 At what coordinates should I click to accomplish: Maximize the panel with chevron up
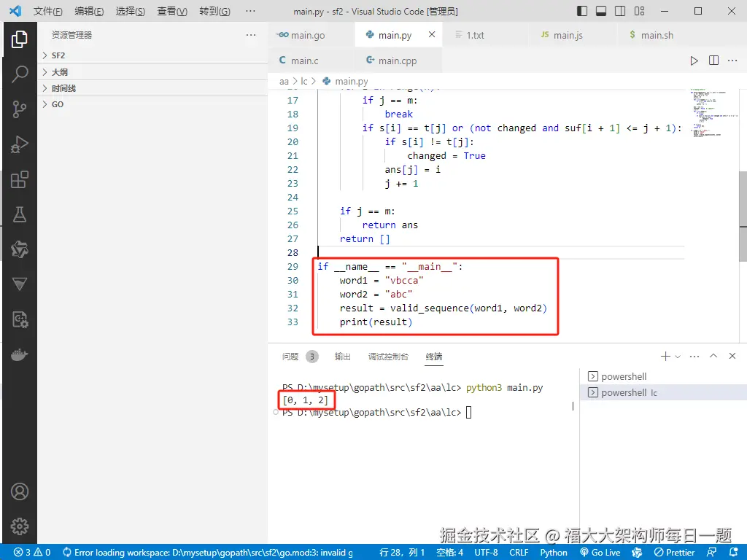point(713,356)
